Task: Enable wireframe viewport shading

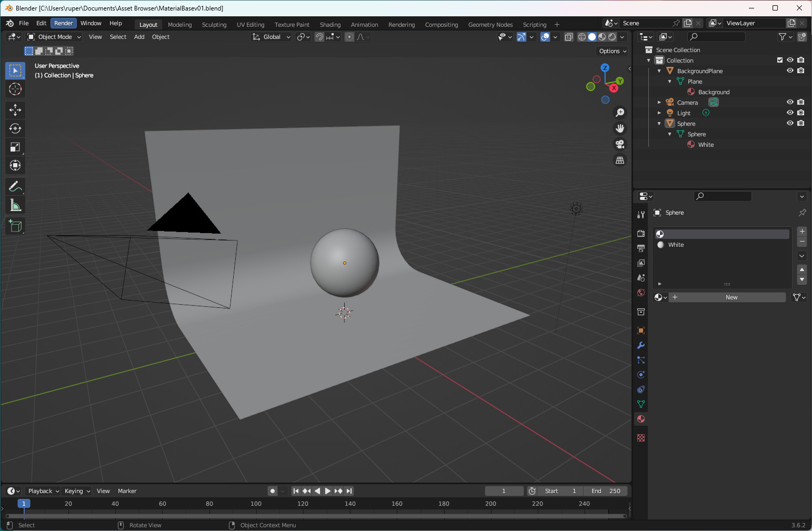Action: click(x=582, y=37)
